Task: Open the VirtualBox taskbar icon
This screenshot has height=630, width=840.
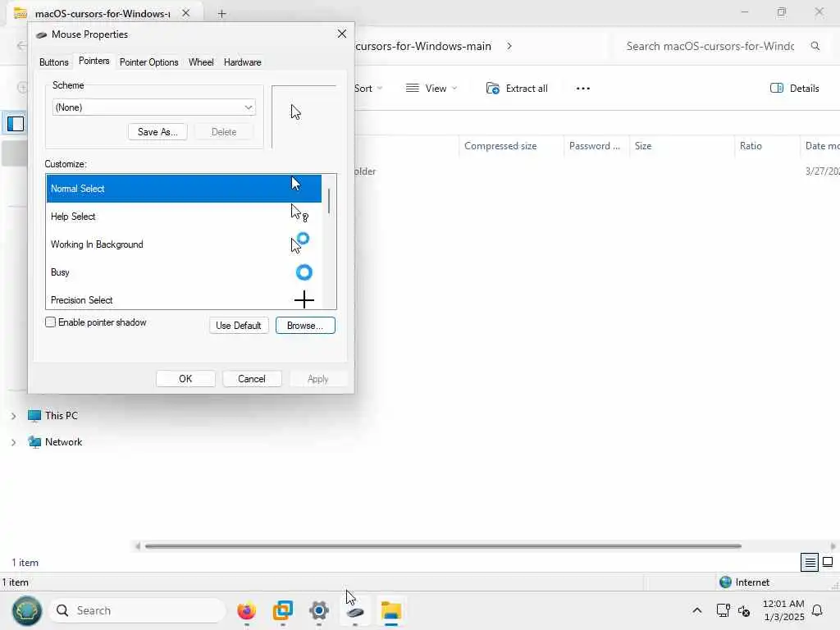Action: (282, 610)
